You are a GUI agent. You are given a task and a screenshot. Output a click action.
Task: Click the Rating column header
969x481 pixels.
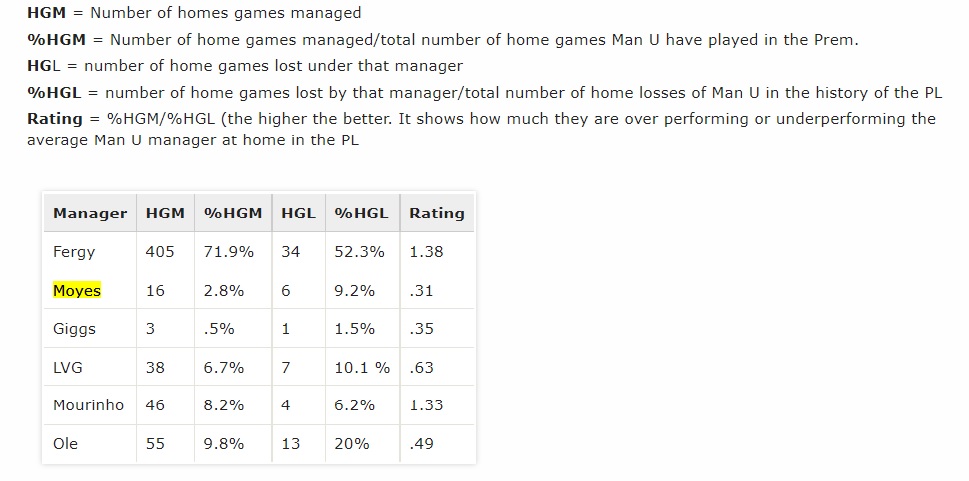pos(436,213)
